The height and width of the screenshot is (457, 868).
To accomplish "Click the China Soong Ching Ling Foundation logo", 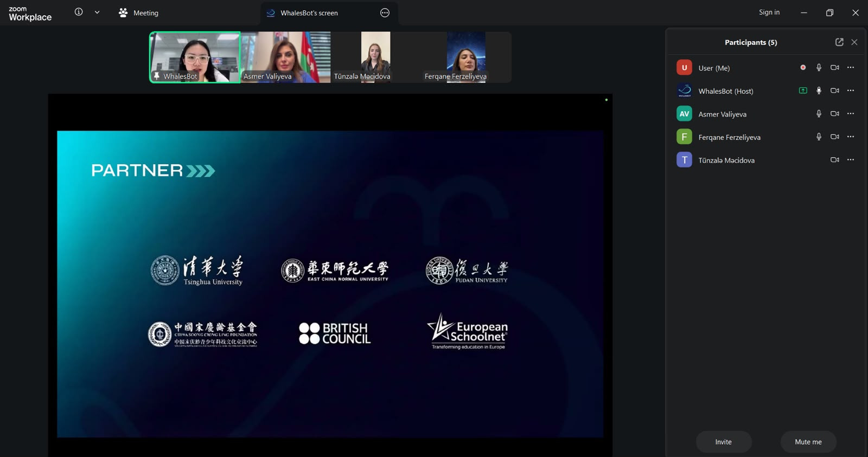I will (203, 334).
